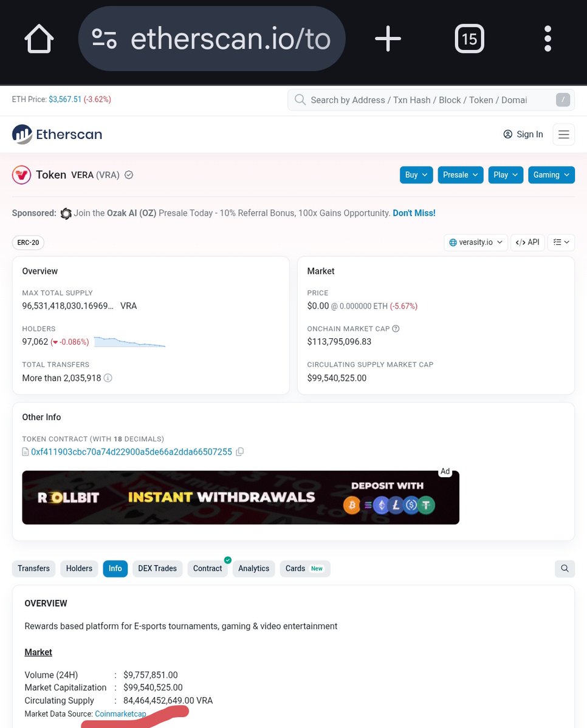Viewport: 587px width, 728px height.
Task: Click circulating supply 84,464,452,649.00 VRA
Action: click(168, 701)
